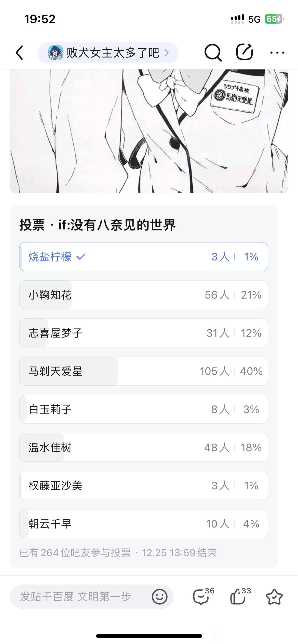Select the 小鞠知花 poll option
Screen dimensions: 298x644
pos(144,295)
